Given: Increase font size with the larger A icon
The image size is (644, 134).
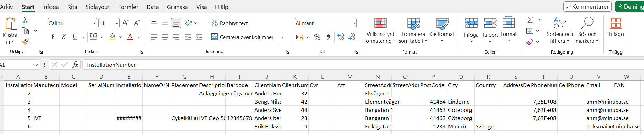Looking at the screenshot, I should click(x=126, y=23).
